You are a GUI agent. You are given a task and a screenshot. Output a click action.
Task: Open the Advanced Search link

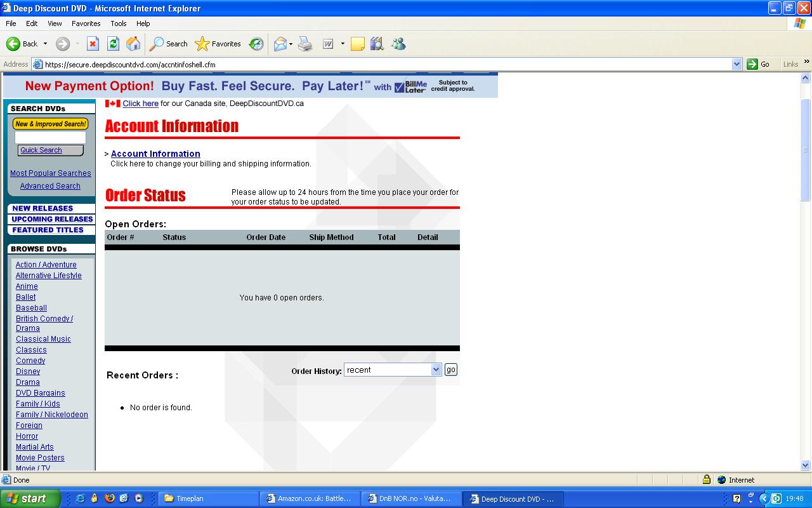[50, 186]
